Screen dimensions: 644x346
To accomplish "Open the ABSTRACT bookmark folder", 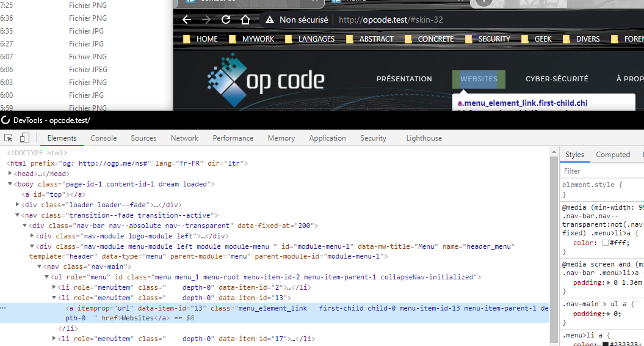I will coord(370,39).
